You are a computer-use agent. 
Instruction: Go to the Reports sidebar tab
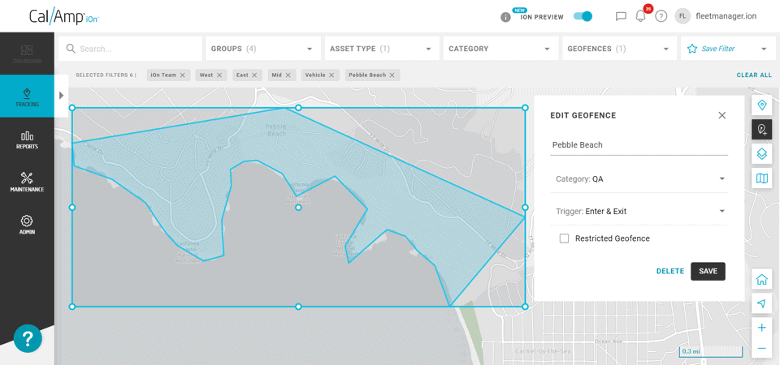click(27, 140)
